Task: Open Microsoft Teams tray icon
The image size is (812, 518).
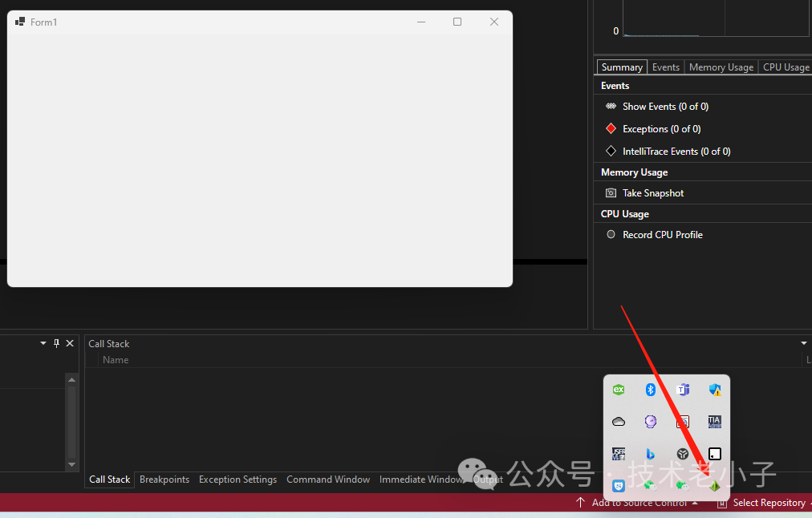Action: (683, 390)
